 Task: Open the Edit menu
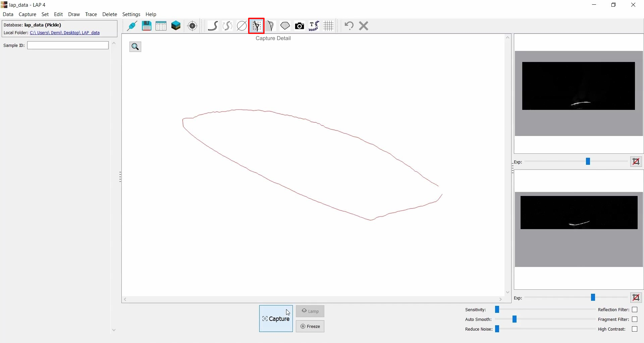coord(58,14)
